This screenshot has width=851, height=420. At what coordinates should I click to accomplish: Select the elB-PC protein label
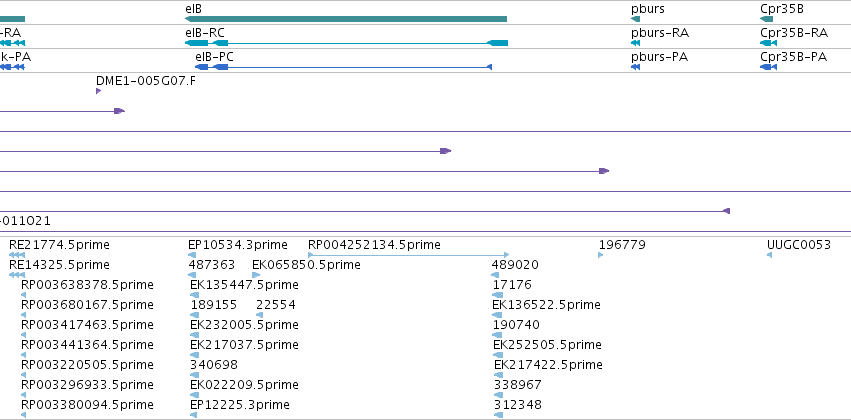click(x=214, y=56)
